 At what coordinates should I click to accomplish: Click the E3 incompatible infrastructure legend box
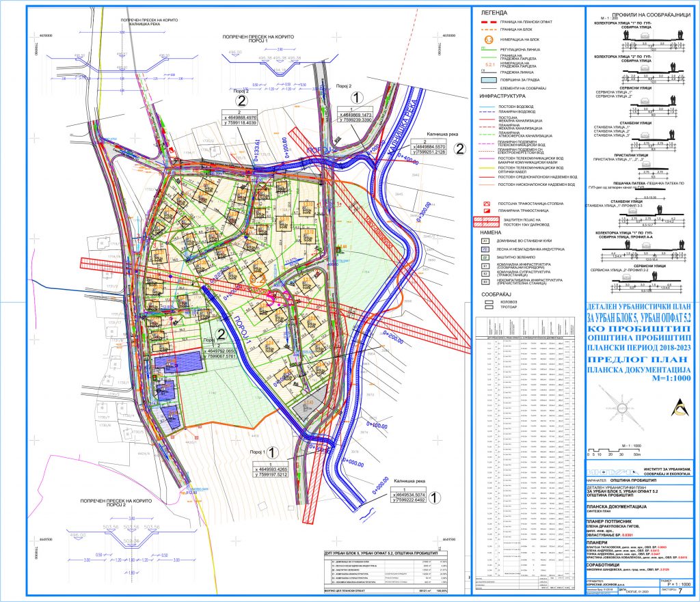pyautogui.click(x=485, y=282)
